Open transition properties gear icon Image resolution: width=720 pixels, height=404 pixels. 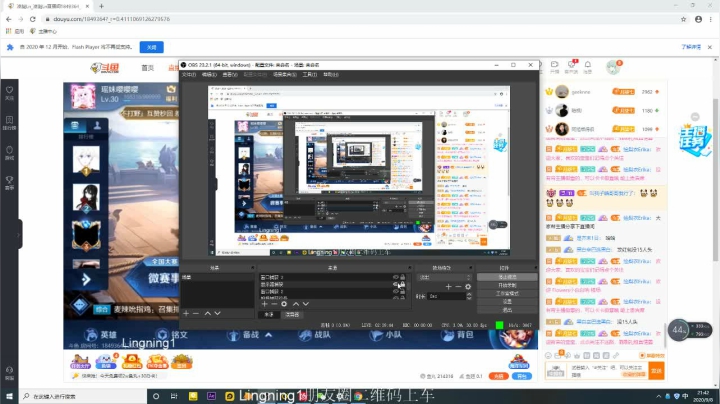468,286
